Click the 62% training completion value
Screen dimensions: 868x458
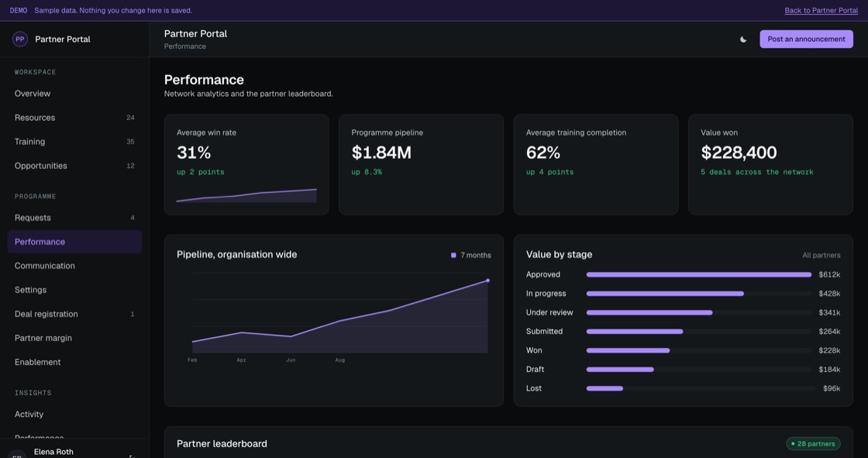543,153
